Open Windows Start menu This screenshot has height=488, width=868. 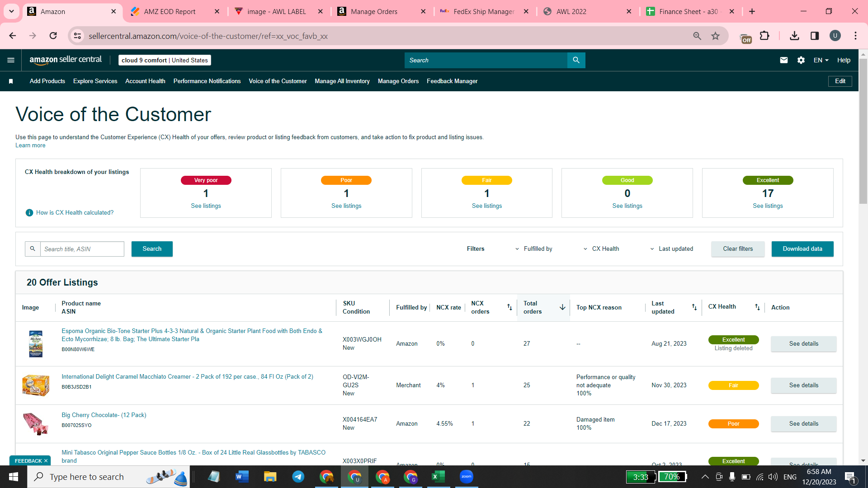14,477
